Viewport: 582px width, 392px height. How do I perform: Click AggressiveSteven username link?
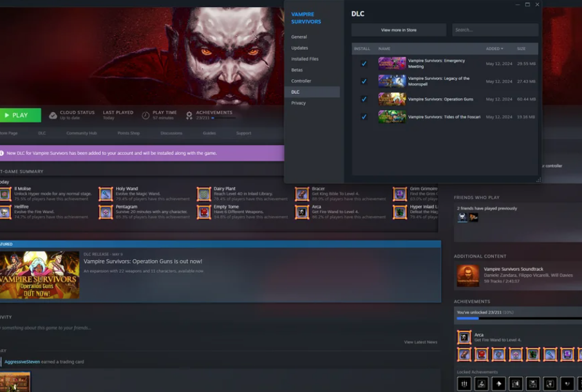pyautogui.click(x=23, y=362)
